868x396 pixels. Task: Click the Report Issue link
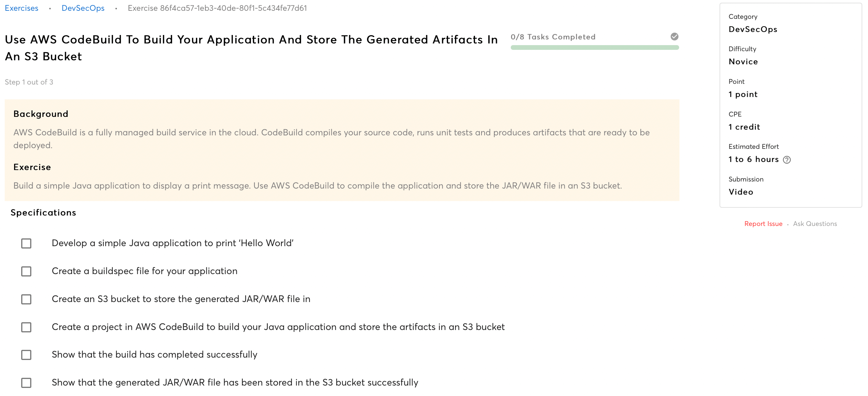pyautogui.click(x=763, y=224)
